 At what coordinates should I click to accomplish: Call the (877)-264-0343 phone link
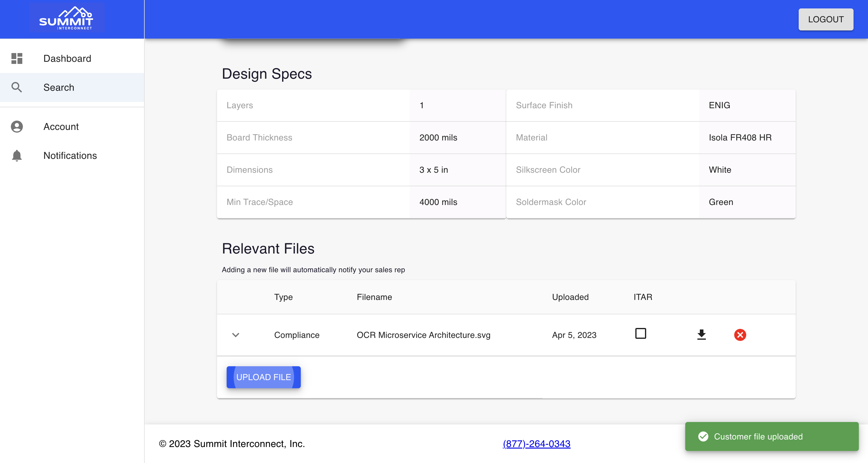tap(536, 444)
